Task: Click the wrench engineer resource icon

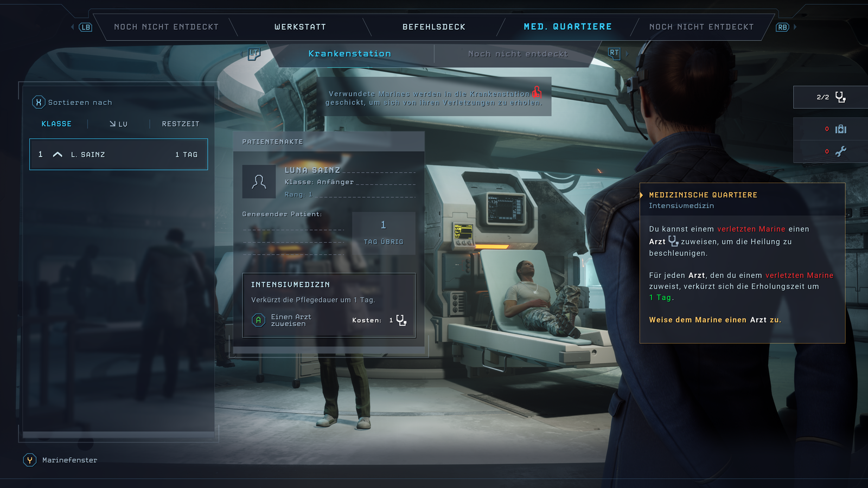Action: [841, 152]
